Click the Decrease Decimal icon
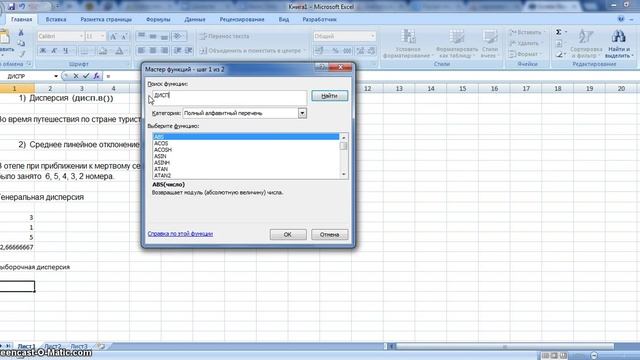 pyautogui.click(x=371, y=51)
